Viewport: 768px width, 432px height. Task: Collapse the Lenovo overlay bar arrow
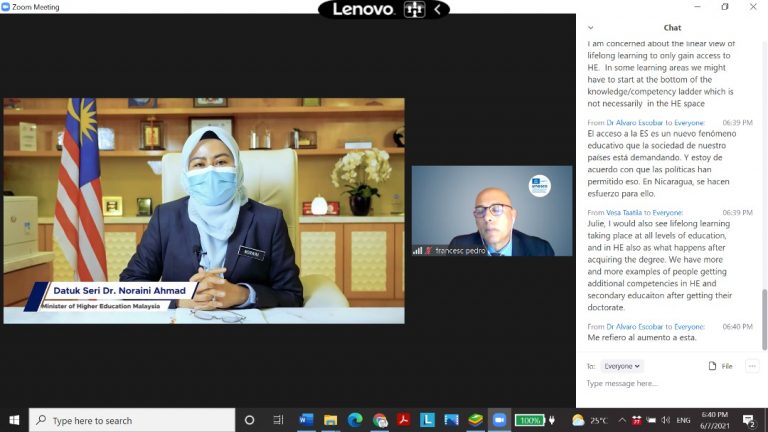click(436, 9)
